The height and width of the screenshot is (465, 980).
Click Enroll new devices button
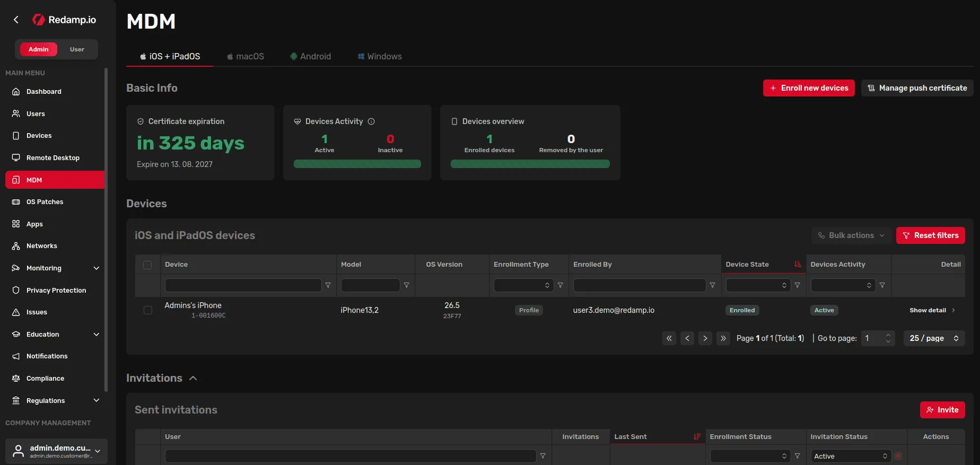[809, 88]
